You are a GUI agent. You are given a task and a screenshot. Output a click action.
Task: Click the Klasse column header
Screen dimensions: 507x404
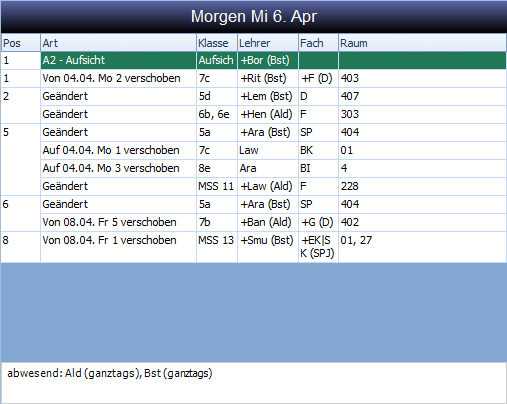217,43
